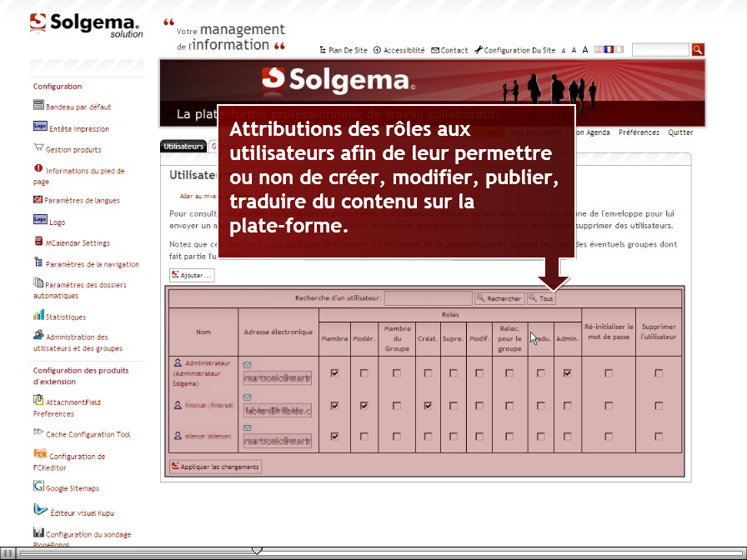Screen dimensions: 747x560
Task: Click Appliquer les changements button
Action: tap(215, 467)
